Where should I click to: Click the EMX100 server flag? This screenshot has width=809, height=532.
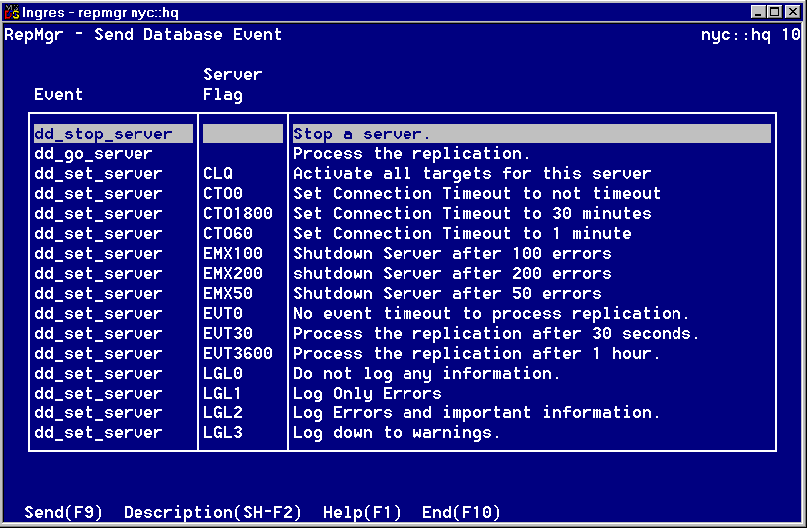(x=233, y=254)
